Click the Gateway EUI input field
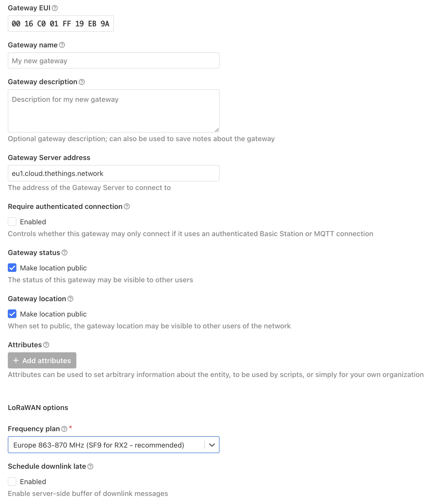This screenshot has width=436, height=504. (61, 24)
